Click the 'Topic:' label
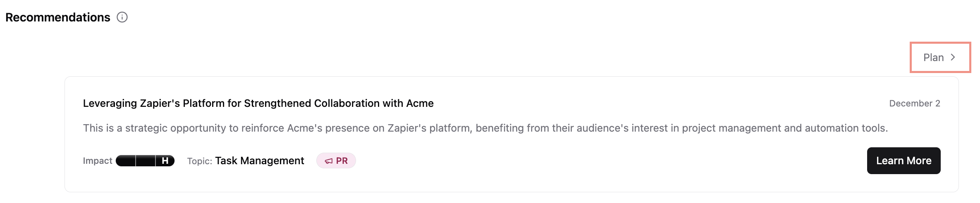This screenshot has width=980, height=203. pyautogui.click(x=199, y=161)
